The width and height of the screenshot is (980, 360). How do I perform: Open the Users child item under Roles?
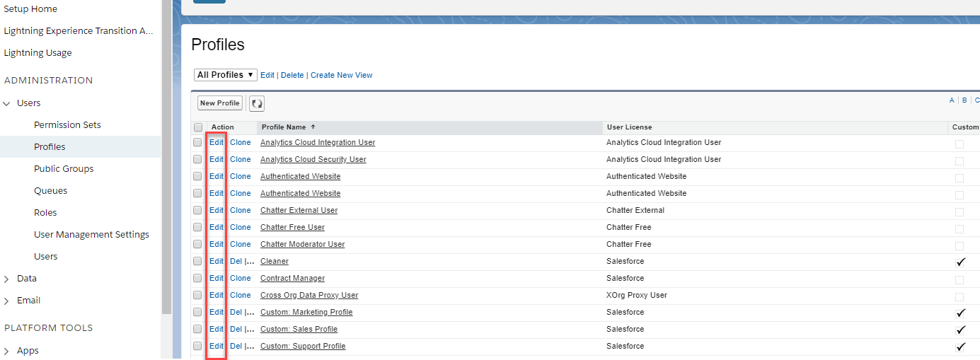click(46, 257)
